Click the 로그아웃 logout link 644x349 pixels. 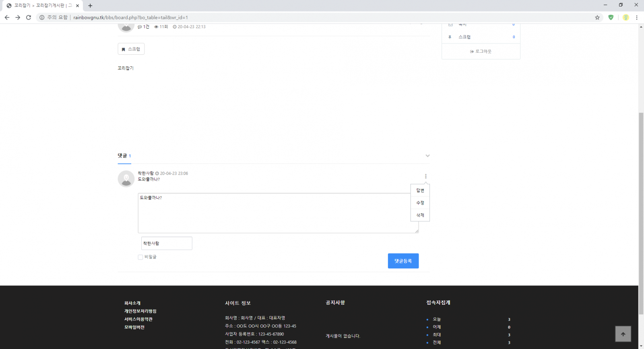click(x=481, y=52)
